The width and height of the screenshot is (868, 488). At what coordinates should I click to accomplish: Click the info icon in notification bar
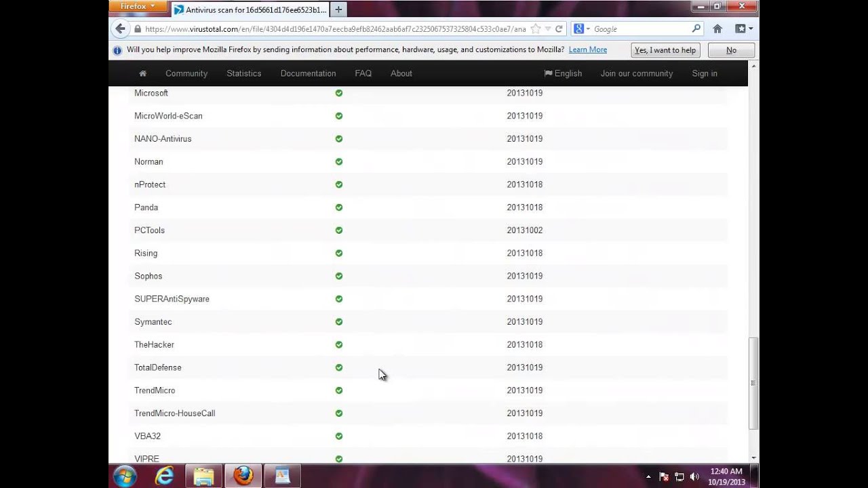tap(117, 50)
